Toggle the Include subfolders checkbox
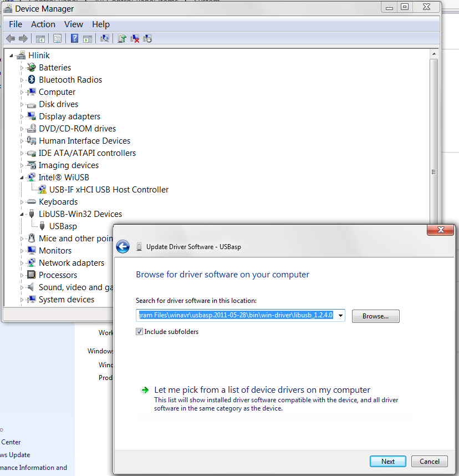Screen dimensions: 459x476 tap(140, 332)
